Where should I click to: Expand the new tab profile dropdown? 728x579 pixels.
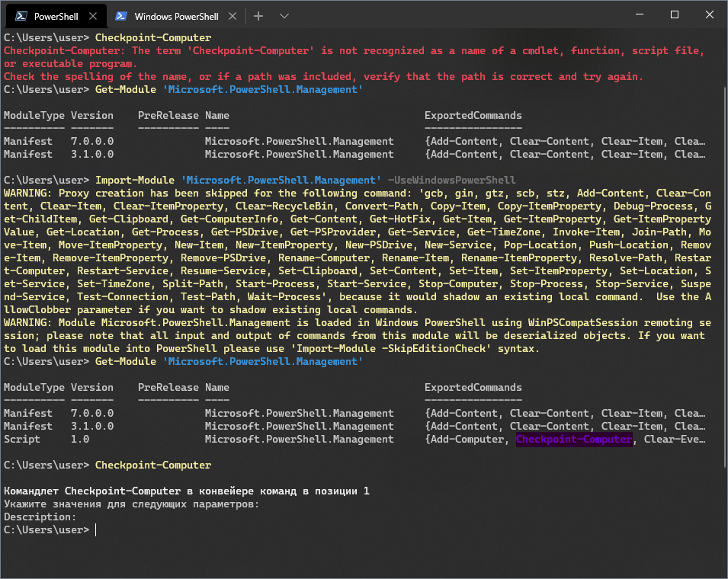click(284, 16)
